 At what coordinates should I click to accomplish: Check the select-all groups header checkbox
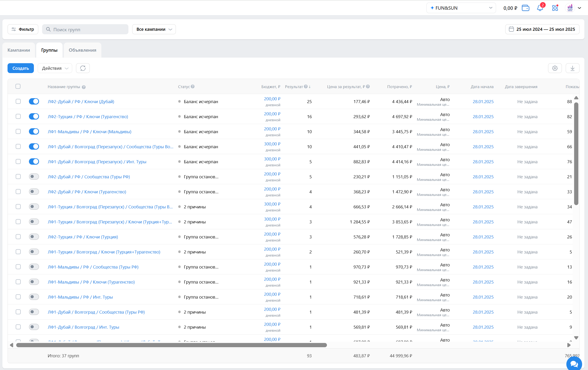18,87
